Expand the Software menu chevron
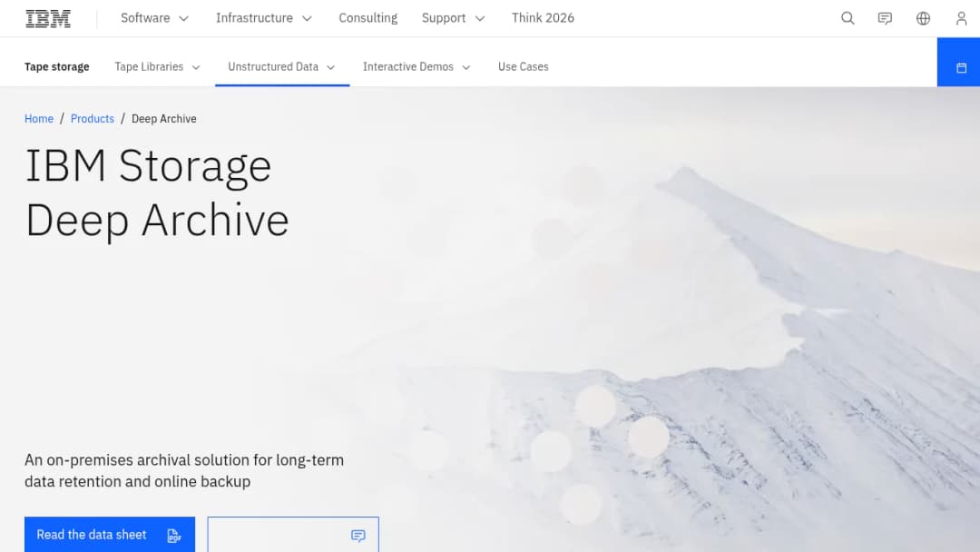 (183, 19)
